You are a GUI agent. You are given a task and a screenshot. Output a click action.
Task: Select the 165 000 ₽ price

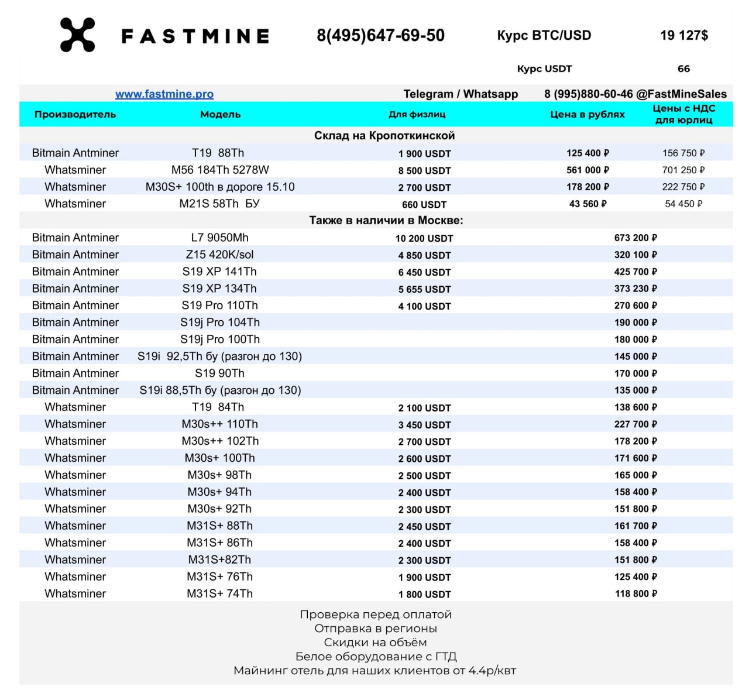point(635,475)
